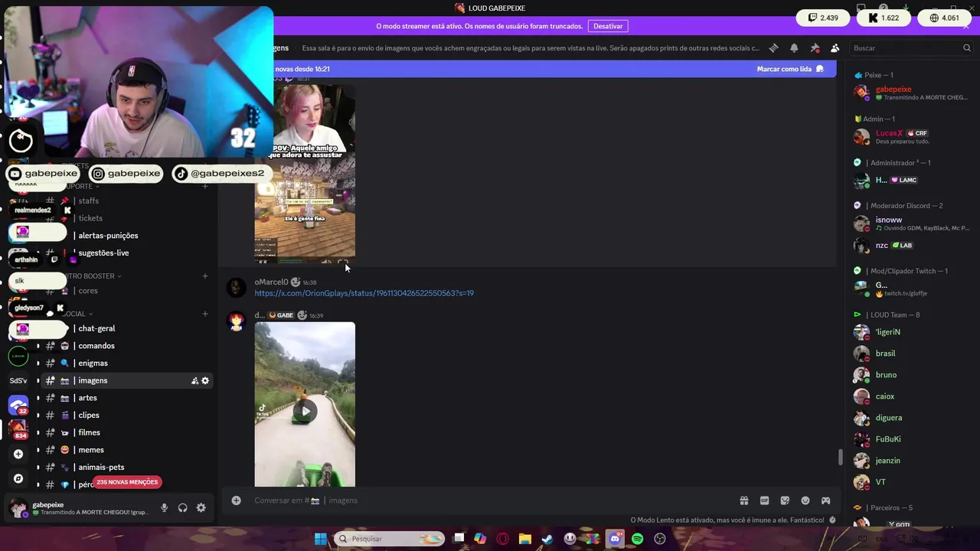This screenshot has width=980, height=551.
Task: Open the Minecraft POV video thumbnail
Action: click(x=305, y=174)
